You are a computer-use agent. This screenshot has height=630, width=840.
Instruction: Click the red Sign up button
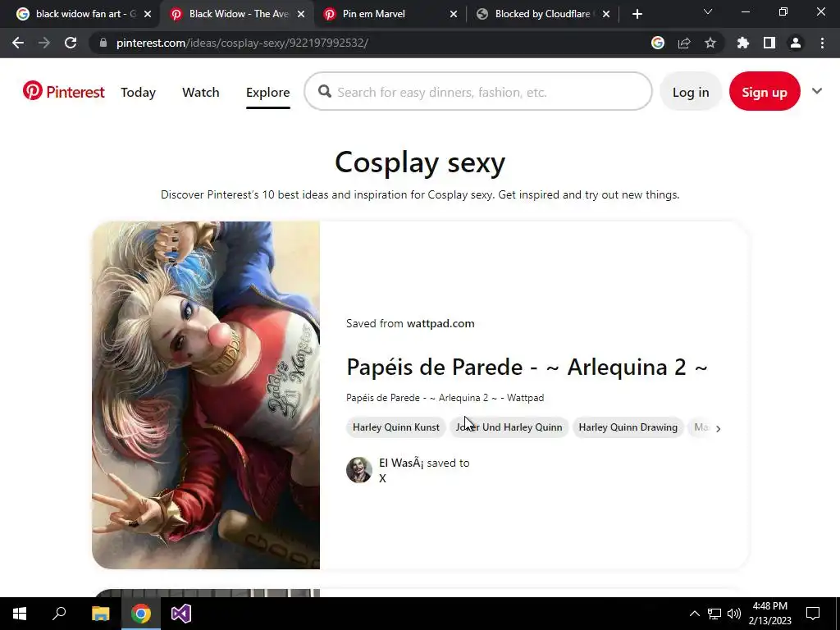click(x=765, y=92)
